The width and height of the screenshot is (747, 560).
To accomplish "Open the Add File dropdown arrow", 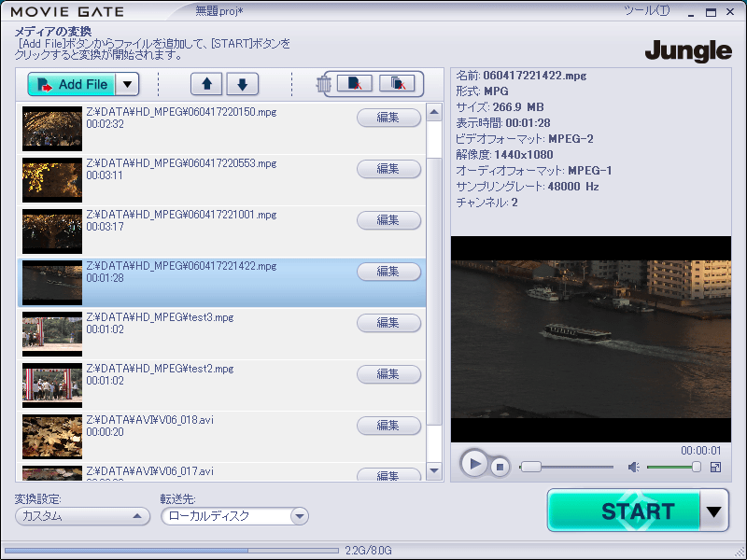I will tap(127, 85).
